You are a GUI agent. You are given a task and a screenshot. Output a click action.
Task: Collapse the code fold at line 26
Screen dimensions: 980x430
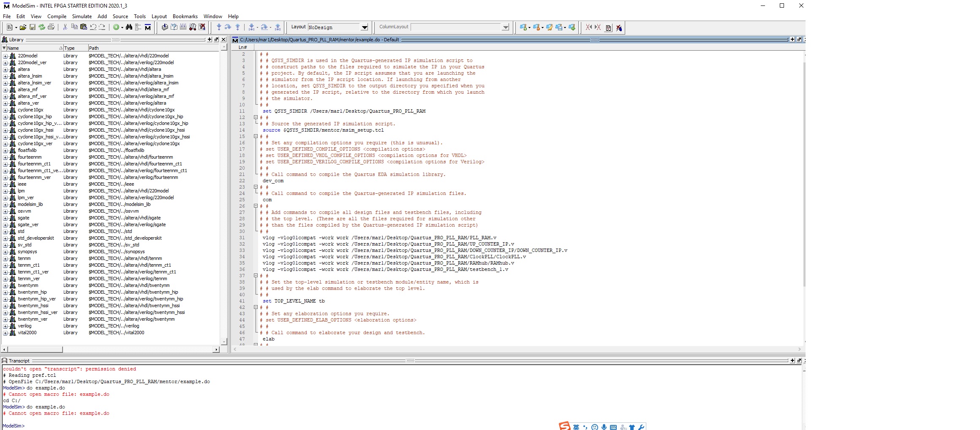256,206
